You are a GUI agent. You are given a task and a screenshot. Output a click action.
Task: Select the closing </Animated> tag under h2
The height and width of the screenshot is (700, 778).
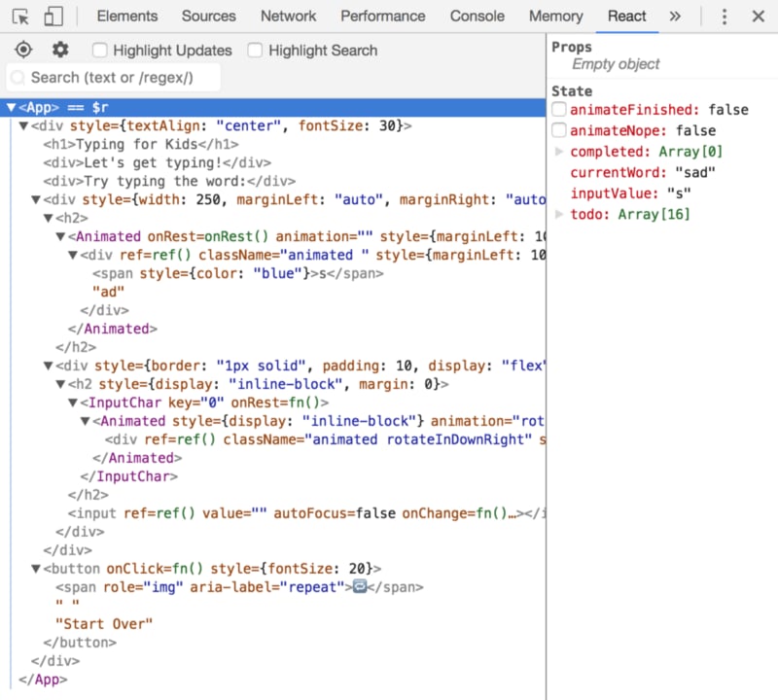coord(113,329)
